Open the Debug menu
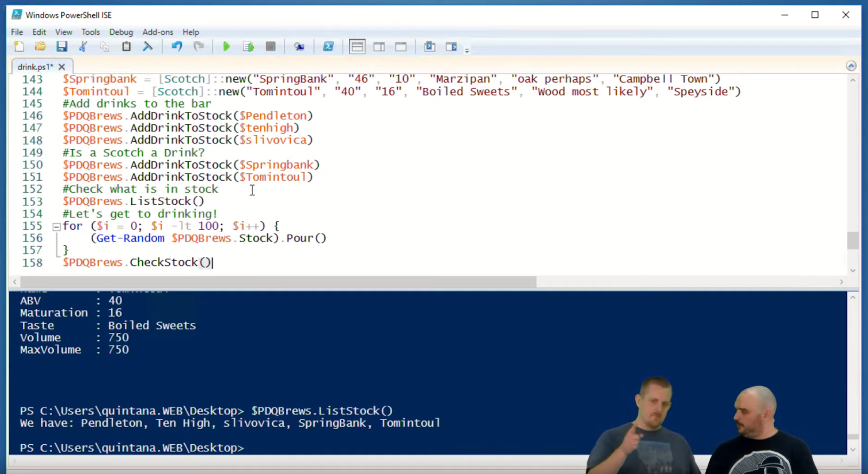The image size is (868, 474). click(121, 32)
